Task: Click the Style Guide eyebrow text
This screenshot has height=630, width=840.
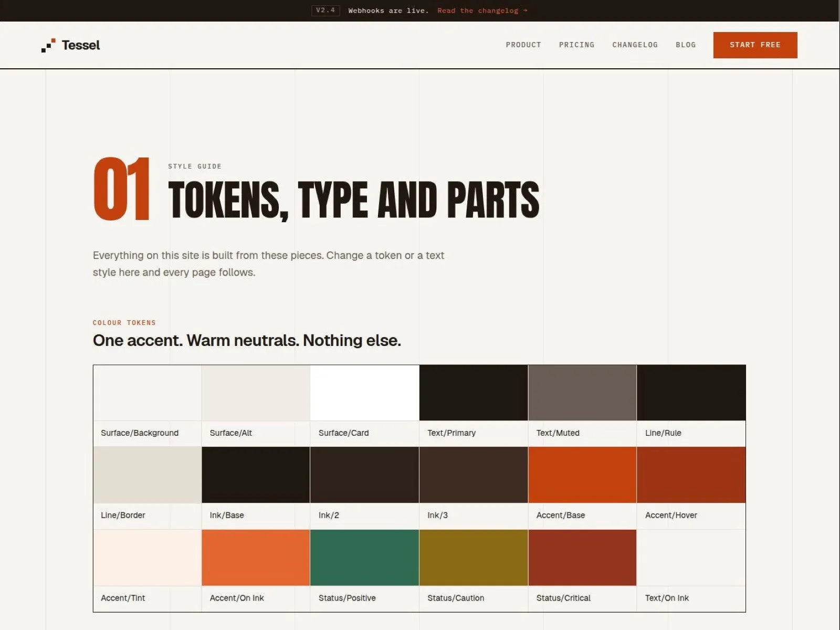Action: coord(195,166)
